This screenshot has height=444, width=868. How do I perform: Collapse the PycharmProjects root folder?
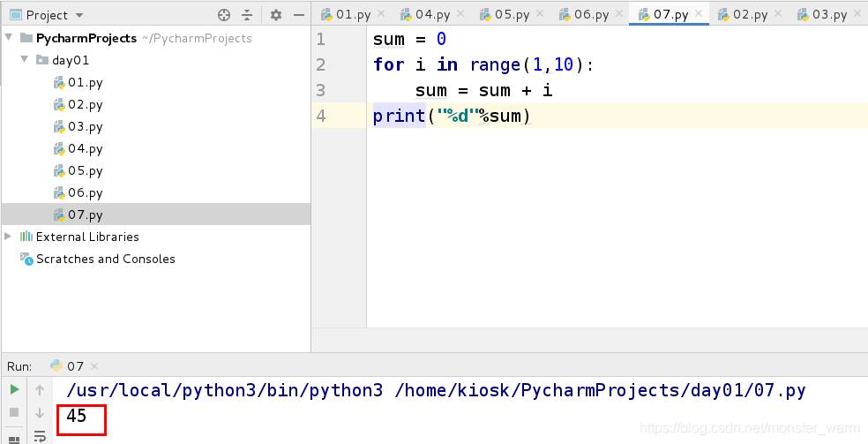pyautogui.click(x=9, y=38)
